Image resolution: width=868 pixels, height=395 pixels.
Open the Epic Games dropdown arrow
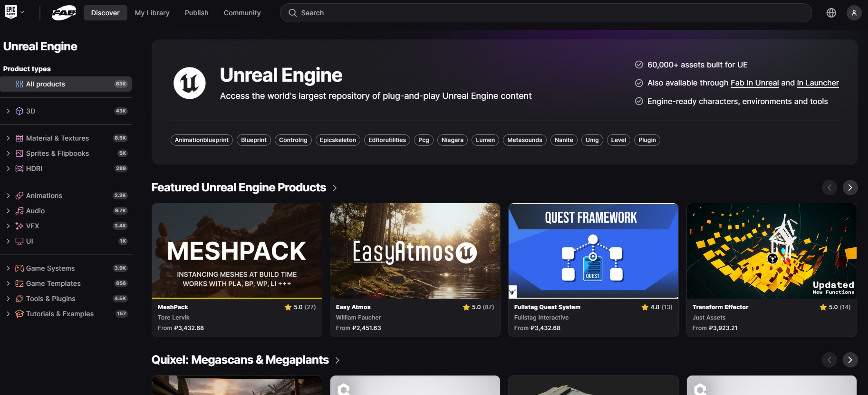[x=22, y=12]
